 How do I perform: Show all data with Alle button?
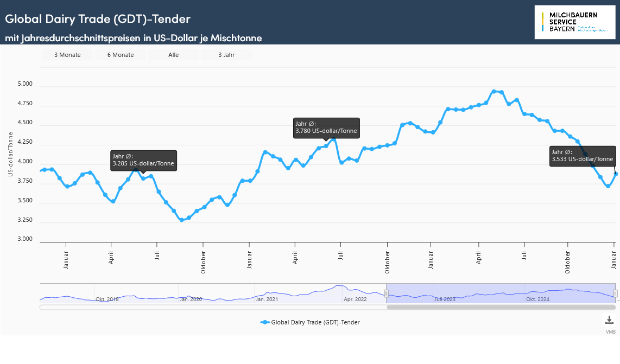click(173, 55)
